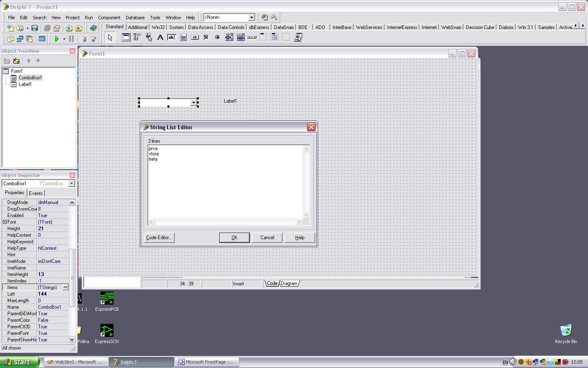Image resolution: width=588 pixels, height=368 pixels.
Task: Select the ComboBox component icon
Action: 241,37
